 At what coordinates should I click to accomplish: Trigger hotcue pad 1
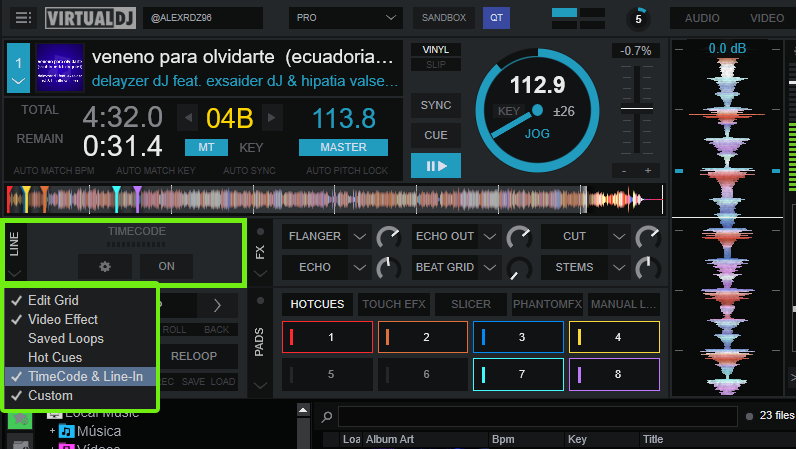tap(327, 337)
